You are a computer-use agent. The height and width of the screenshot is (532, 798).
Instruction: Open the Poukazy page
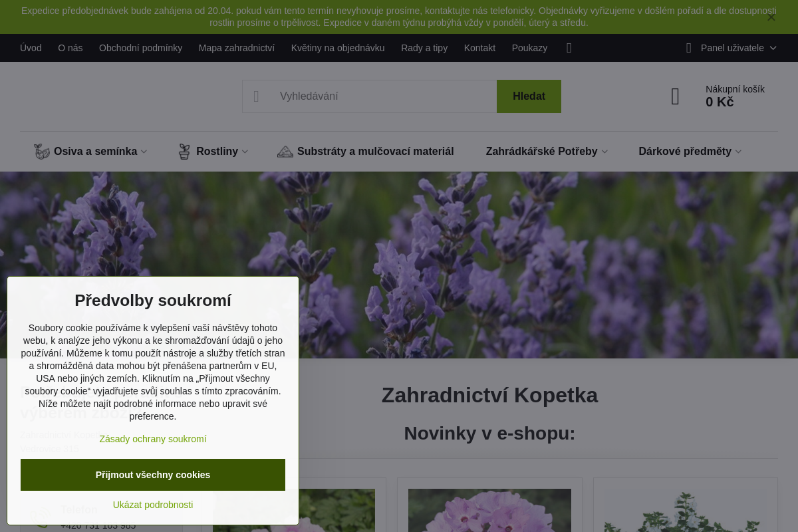point(529,48)
